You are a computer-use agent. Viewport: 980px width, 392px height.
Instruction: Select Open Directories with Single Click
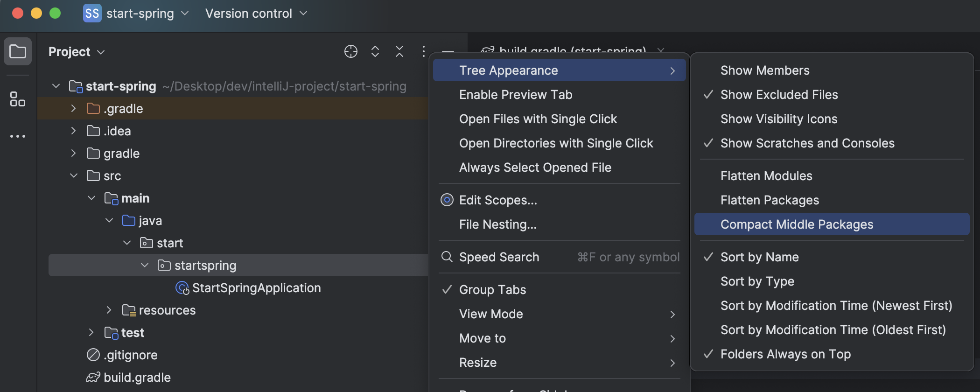pyautogui.click(x=559, y=143)
